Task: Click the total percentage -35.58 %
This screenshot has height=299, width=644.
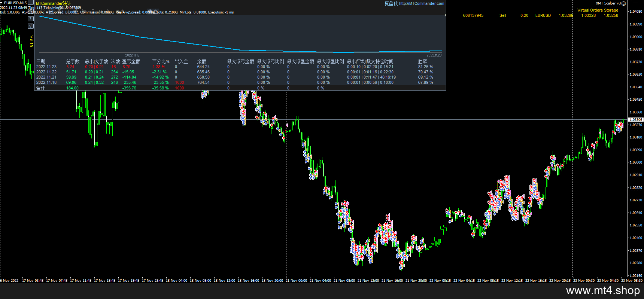Action: pyautogui.click(x=160, y=88)
